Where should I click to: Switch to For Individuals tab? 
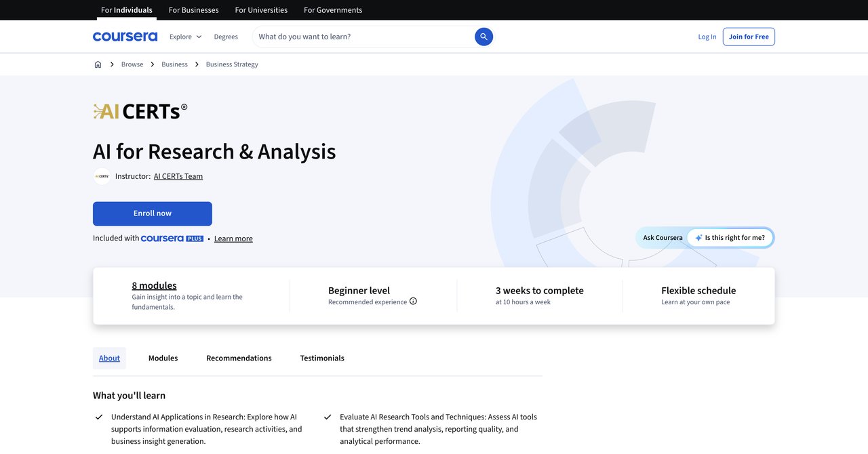point(127,10)
